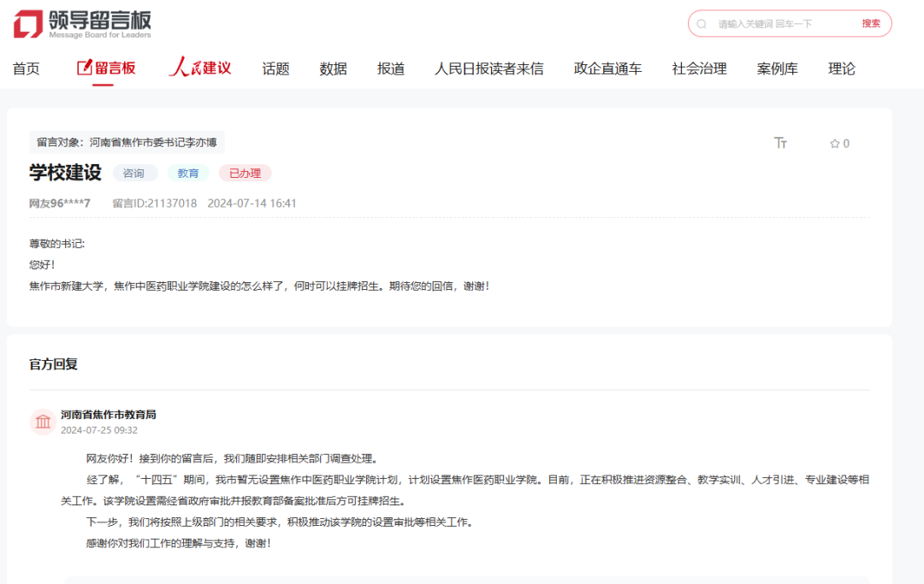924x584 pixels.
Task: Open the 案例库 page
Action: pos(777,68)
